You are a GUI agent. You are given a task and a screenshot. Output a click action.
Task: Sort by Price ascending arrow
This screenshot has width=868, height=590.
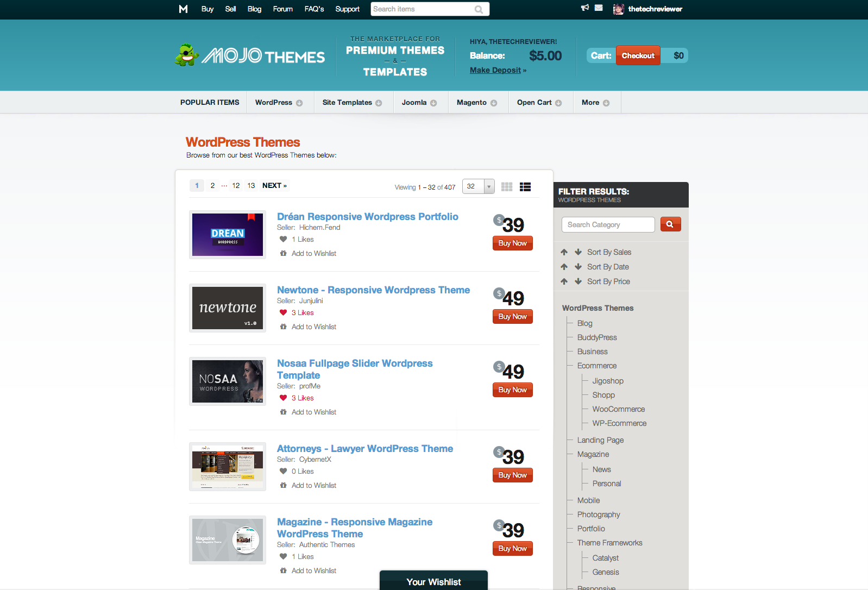point(564,281)
